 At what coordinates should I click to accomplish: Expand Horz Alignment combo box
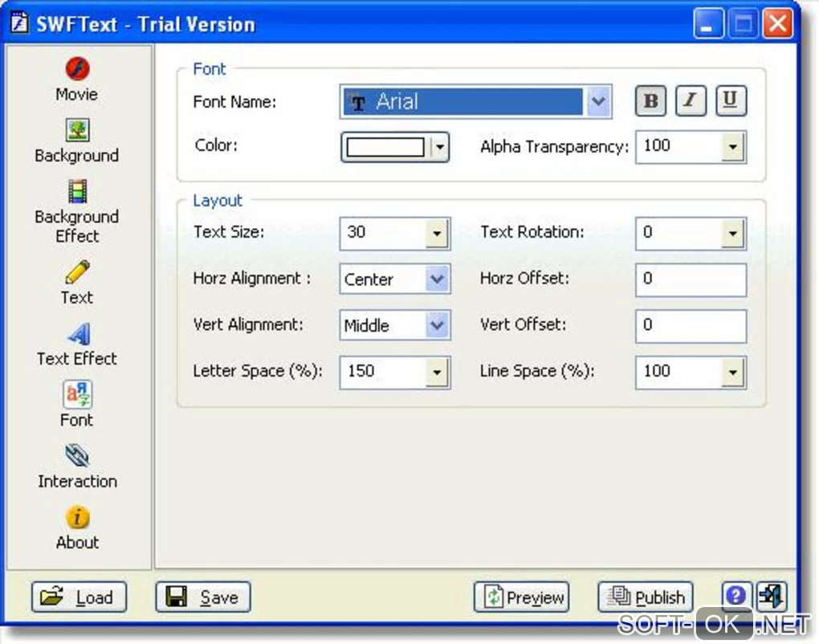point(437,279)
